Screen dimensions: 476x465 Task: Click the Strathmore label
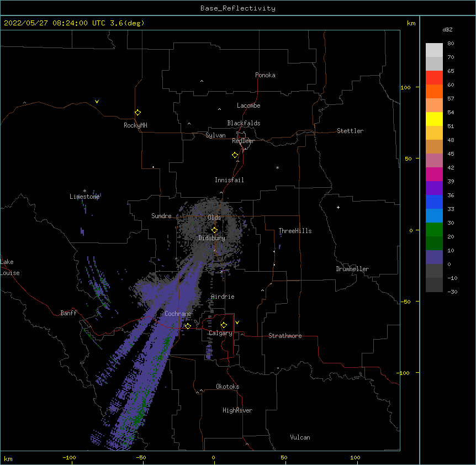(285, 336)
